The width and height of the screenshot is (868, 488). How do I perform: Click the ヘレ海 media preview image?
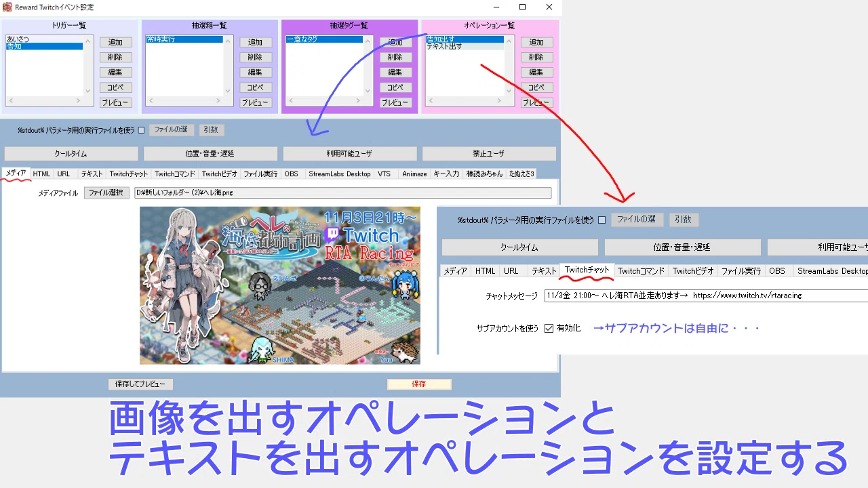point(280,285)
